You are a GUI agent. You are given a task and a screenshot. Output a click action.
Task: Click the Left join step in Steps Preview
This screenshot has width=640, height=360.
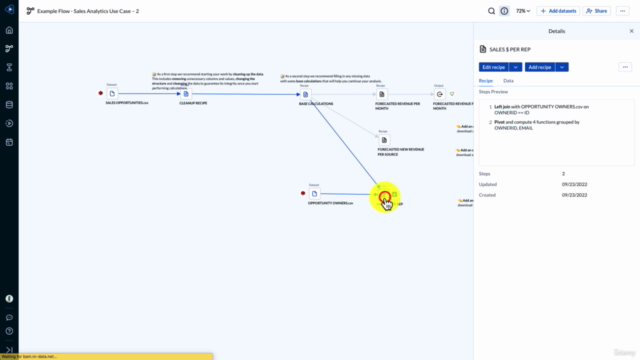[541, 109]
